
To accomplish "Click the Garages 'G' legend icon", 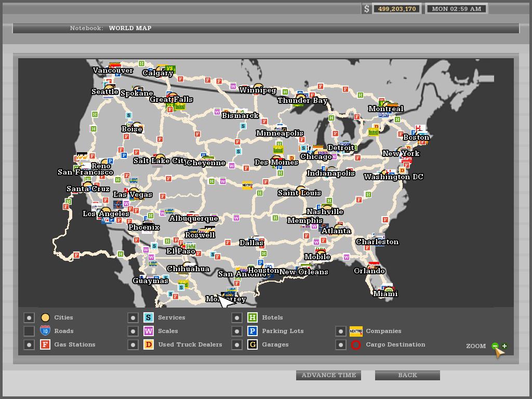I will tap(252, 344).
